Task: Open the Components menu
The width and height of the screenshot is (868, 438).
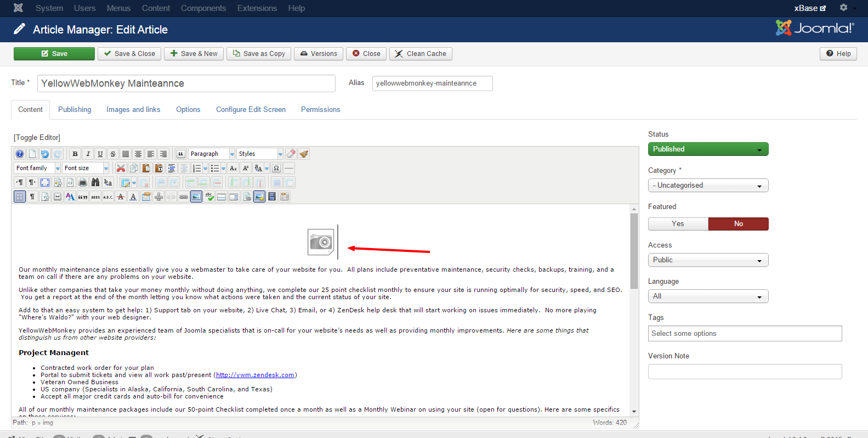Action: 203,8
